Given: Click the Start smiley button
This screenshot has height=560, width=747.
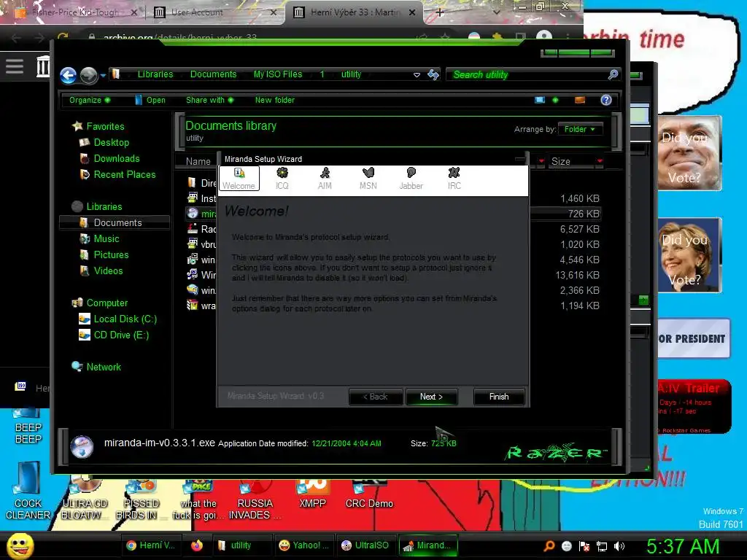Looking at the screenshot, I should (20, 545).
